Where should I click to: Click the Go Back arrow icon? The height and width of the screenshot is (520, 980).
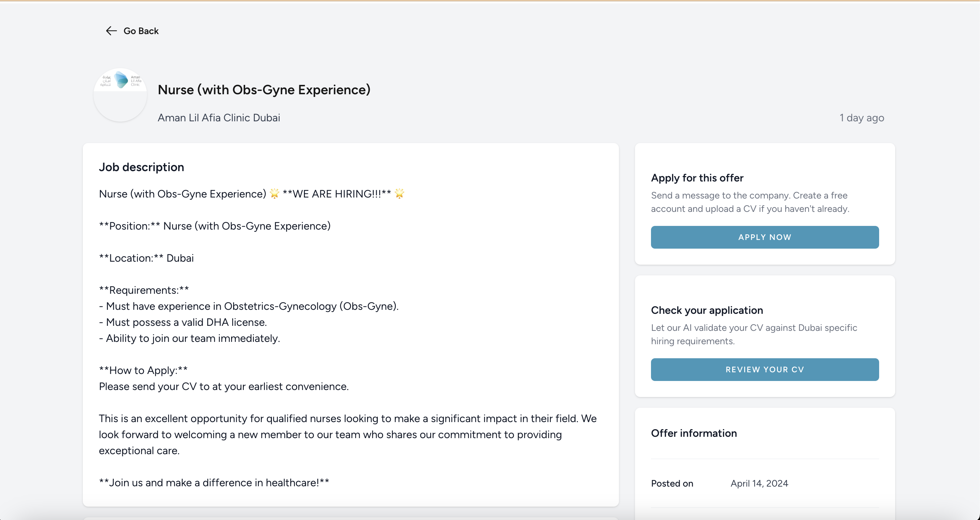point(111,31)
